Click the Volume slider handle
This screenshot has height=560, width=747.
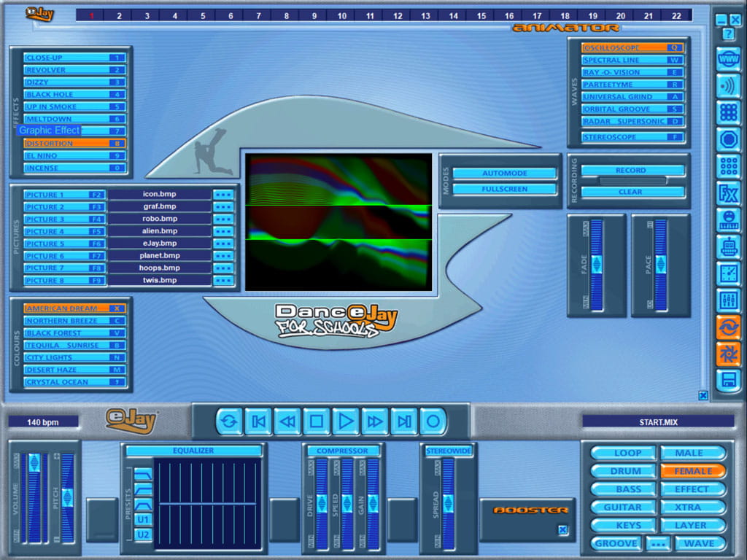click(x=34, y=462)
